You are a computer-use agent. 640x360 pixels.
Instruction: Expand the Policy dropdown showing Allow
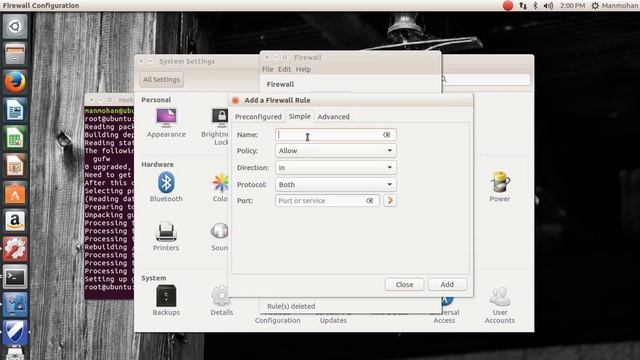pos(336,151)
